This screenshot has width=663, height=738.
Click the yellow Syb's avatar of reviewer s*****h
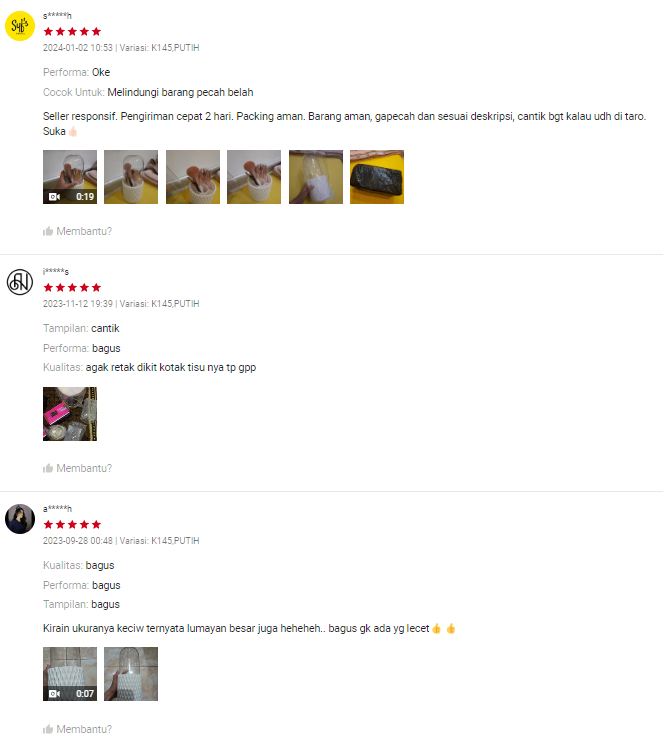(20, 26)
